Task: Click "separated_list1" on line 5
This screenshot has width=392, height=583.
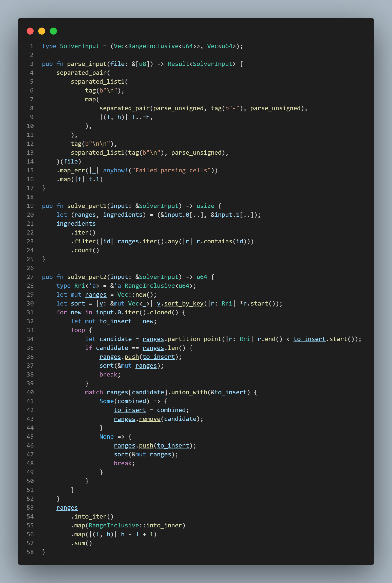Action: [x=98, y=82]
